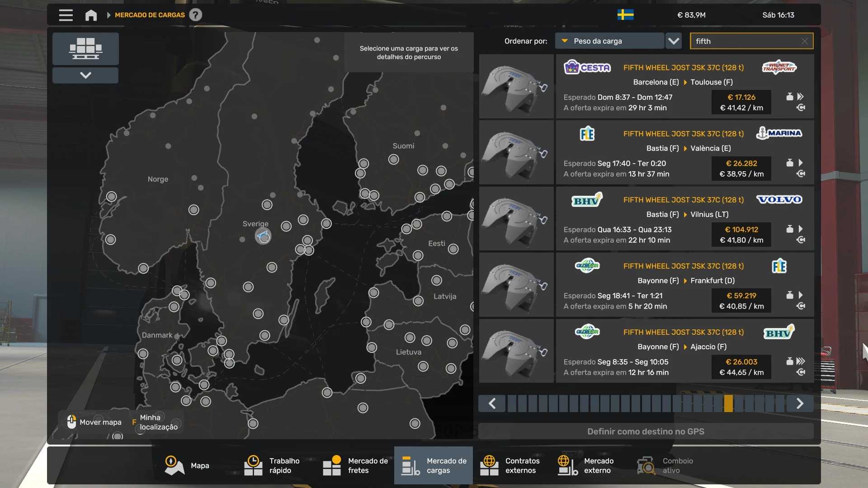The width and height of the screenshot is (868, 488).
Task: Click return-route icon on Ajaccio offer
Action: (x=801, y=372)
